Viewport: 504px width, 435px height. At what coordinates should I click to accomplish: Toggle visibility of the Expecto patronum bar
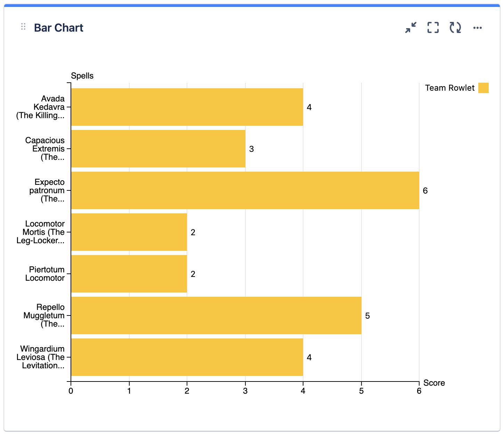[x=243, y=190]
